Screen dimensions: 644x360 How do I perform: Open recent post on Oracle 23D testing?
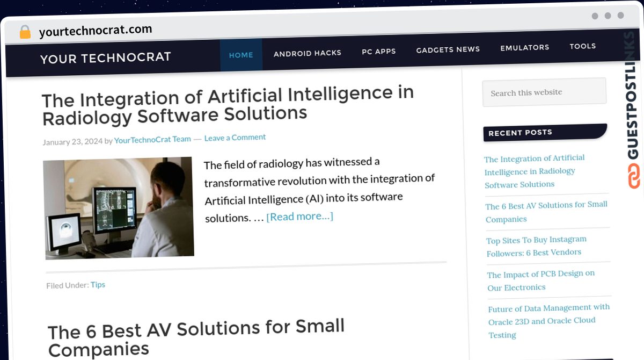(x=549, y=321)
